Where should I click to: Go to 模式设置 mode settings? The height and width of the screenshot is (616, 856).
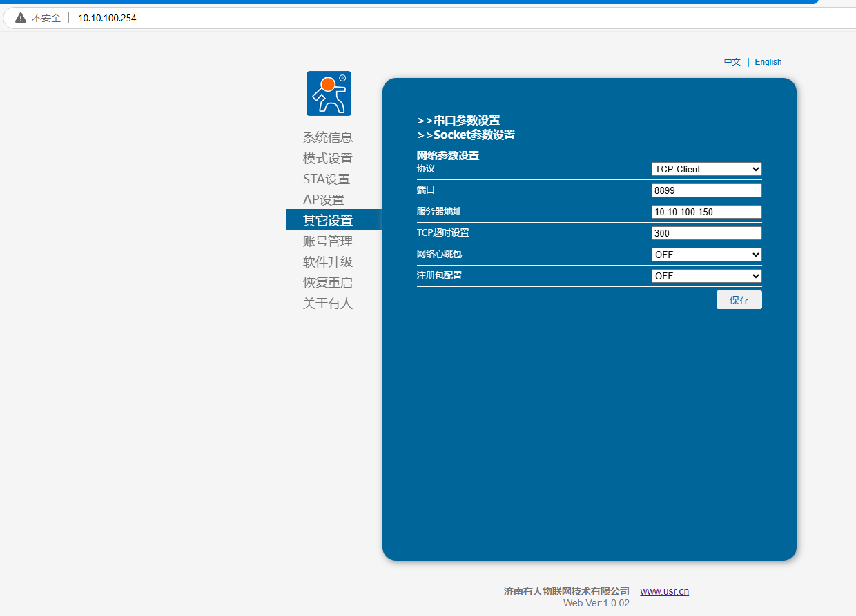(328, 159)
